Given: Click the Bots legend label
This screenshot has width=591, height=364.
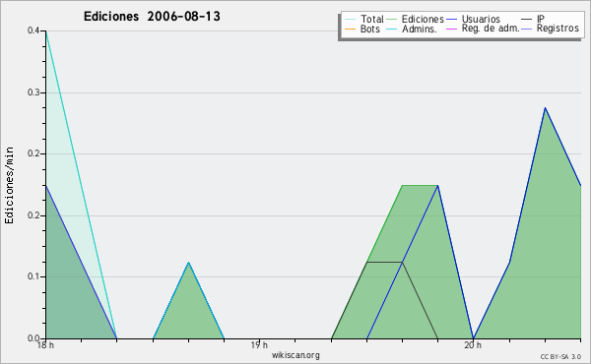Looking at the screenshot, I should [370, 29].
